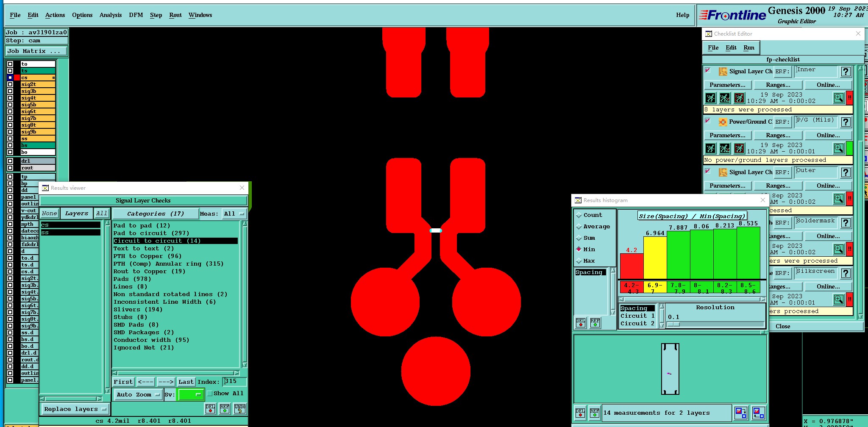The image size is (868, 427).
Task: Click third run icon under Power/Ground check
Action: (x=740, y=149)
